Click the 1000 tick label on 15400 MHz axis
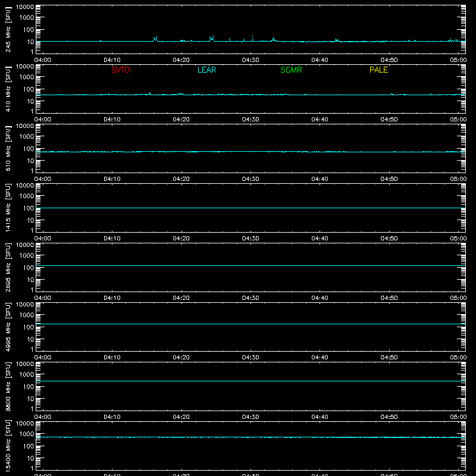The height and width of the screenshot is (476, 476). click(x=27, y=434)
